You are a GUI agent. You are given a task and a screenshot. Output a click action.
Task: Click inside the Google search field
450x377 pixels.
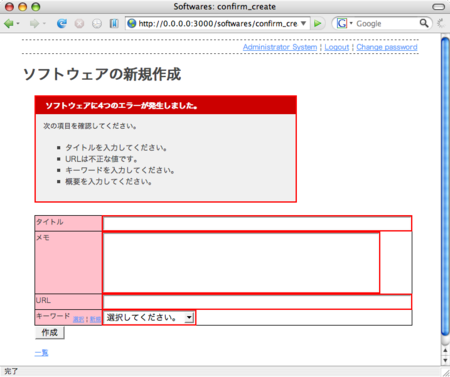(x=386, y=24)
